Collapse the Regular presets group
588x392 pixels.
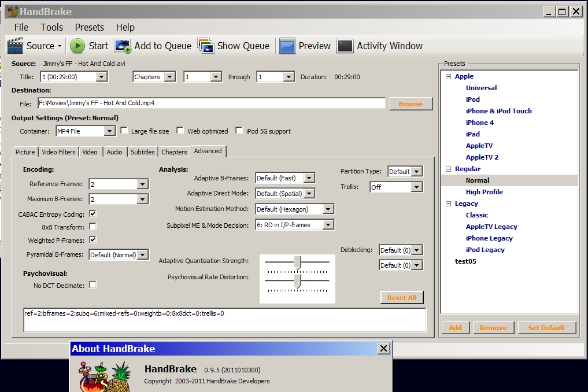click(448, 169)
